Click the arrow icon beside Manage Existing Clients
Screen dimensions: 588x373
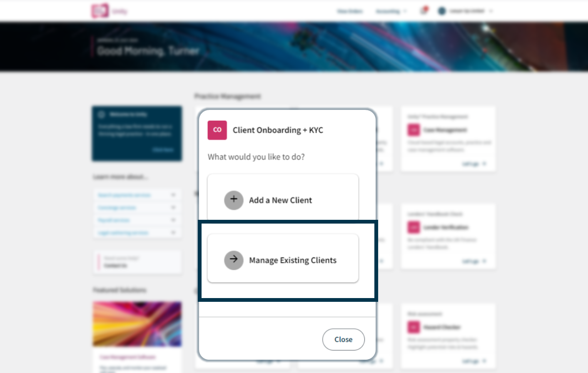(234, 260)
